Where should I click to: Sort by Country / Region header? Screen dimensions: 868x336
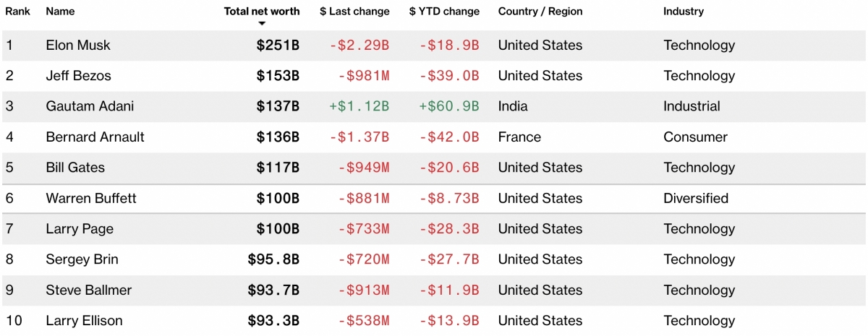[x=540, y=12]
